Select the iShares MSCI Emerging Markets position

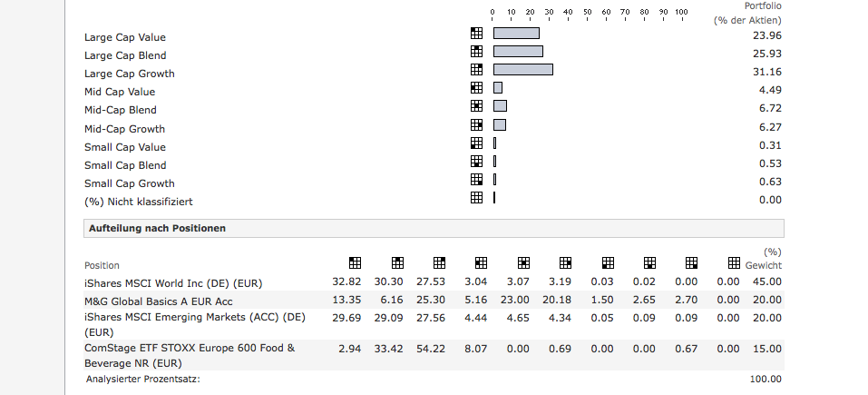195,317
